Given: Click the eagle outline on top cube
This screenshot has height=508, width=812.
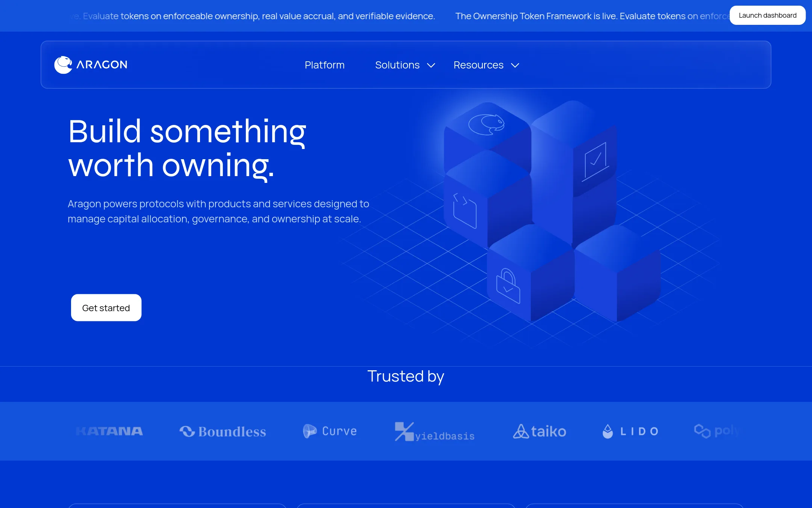Looking at the screenshot, I should 486,124.
